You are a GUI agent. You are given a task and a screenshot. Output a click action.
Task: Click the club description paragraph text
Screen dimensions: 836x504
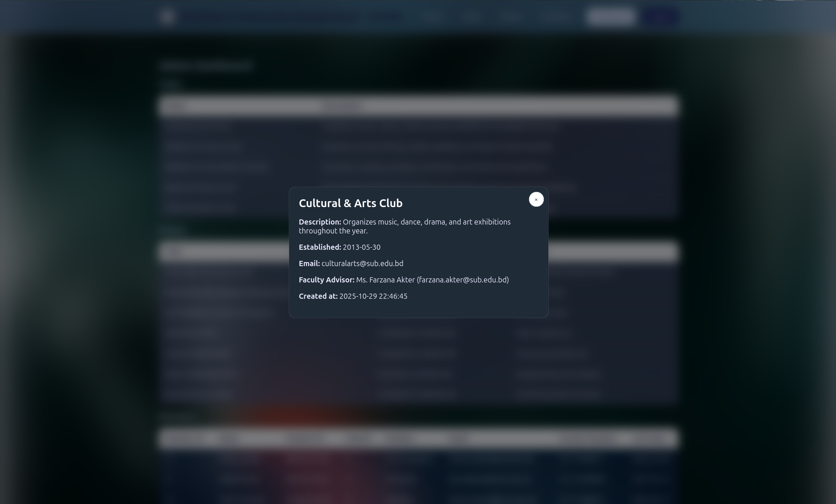tap(405, 226)
